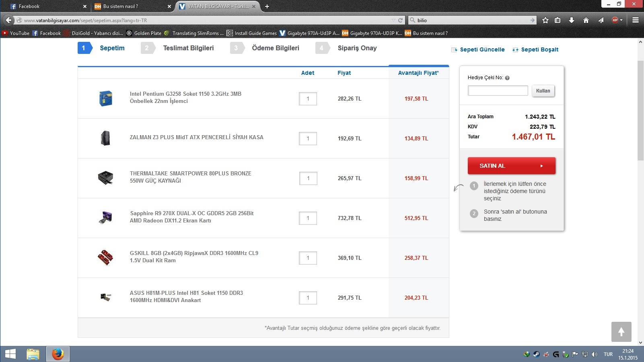Open the DiziGold bookmark
Image resolution: width=644 pixels, height=362 pixels.
click(x=93, y=33)
